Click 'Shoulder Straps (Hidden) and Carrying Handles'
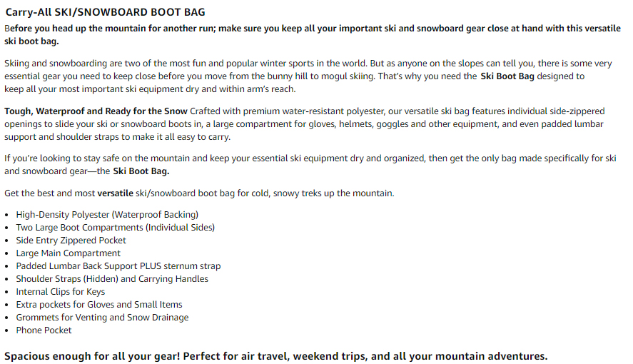Screen dimensions: 633x364 (112, 279)
